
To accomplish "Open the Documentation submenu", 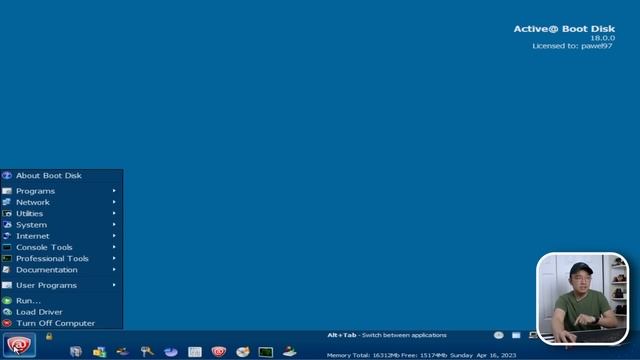I will [x=61, y=270].
